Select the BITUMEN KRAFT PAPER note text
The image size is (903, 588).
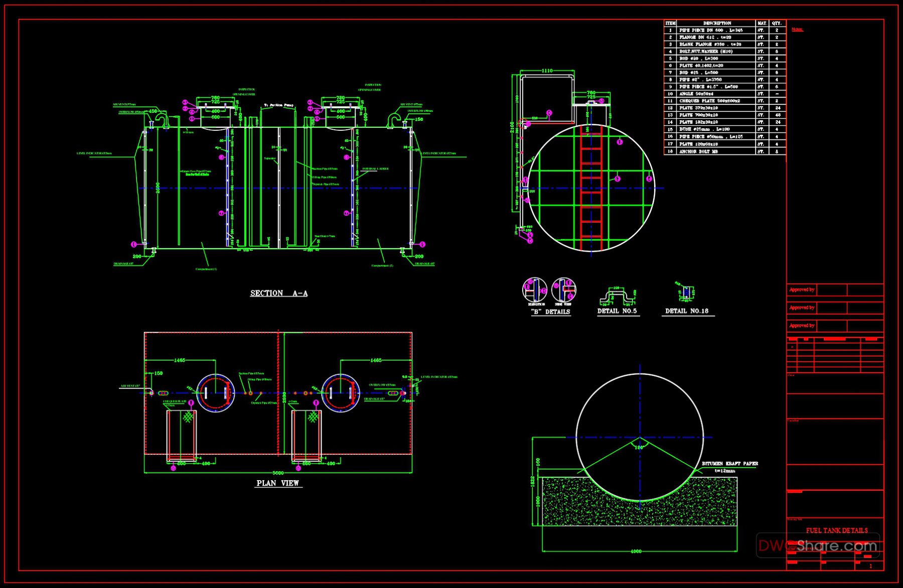click(x=730, y=463)
